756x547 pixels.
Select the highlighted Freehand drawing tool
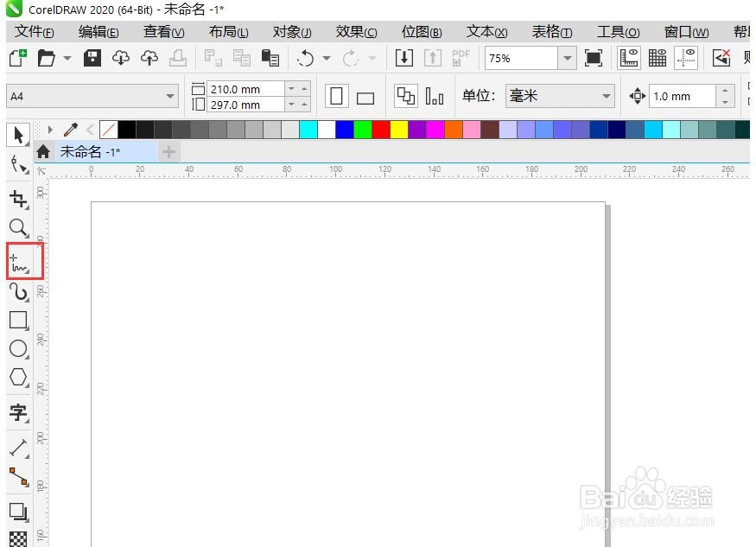[x=19, y=261]
